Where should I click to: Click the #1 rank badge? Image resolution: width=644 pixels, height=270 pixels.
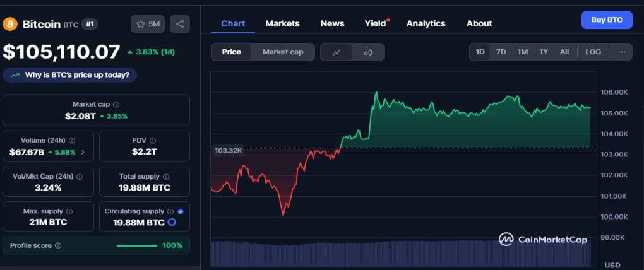click(90, 24)
